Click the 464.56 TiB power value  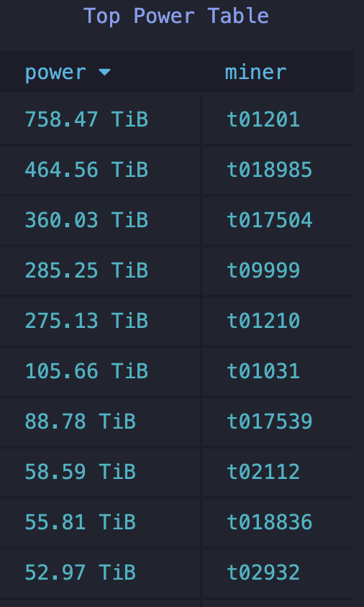[x=86, y=170]
